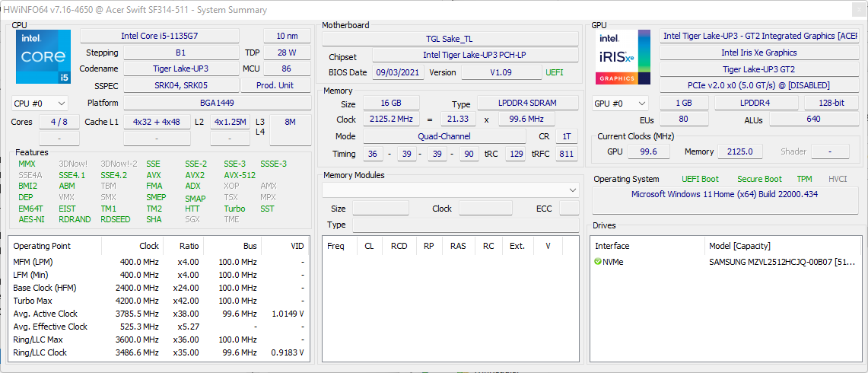Viewport: 868px width, 373px height.
Task: Open the CPU #0 selector dropdown
Action: click(x=40, y=103)
